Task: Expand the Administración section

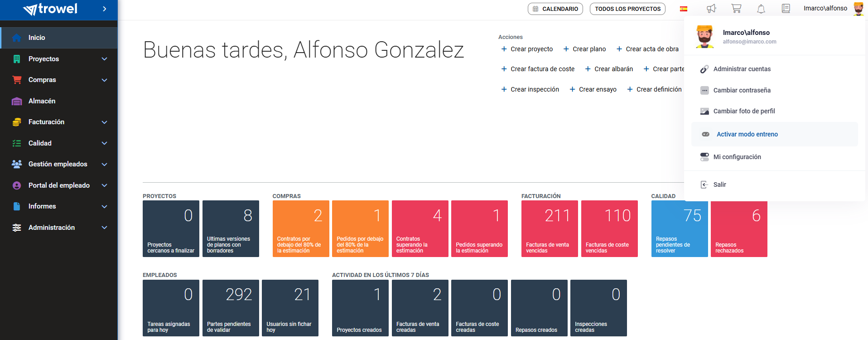Action: click(x=105, y=228)
